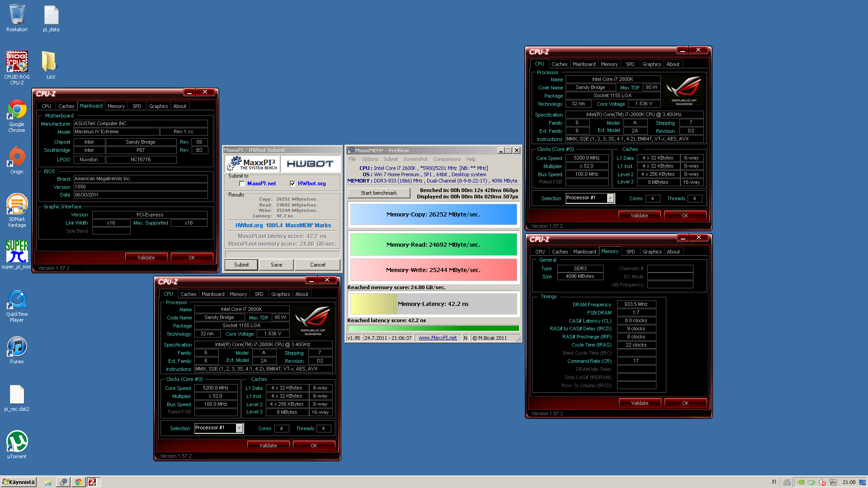Open the Roskakori recycle bin icon
Screen dimensions: 868x488
point(17,18)
